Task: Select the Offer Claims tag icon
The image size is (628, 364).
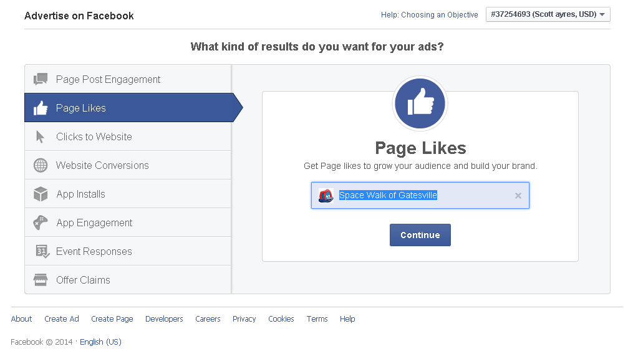Action: pyautogui.click(x=40, y=279)
